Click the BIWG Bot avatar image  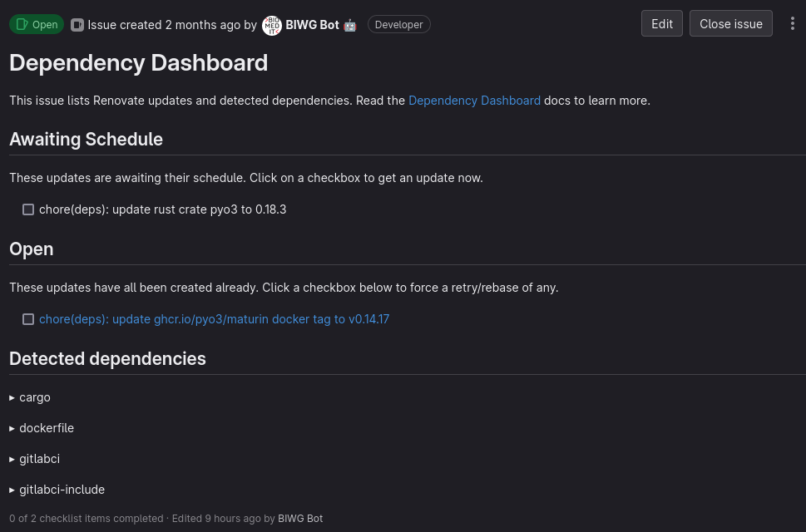pos(272,25)
